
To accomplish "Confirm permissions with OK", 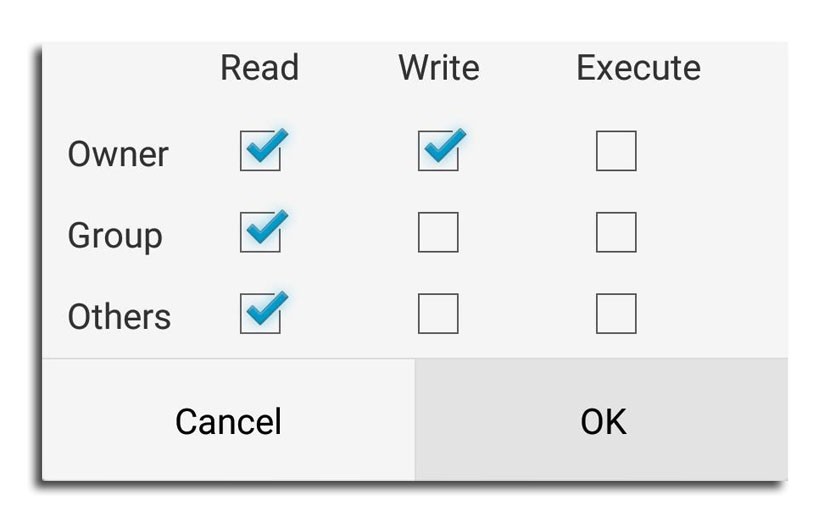I will click(x=603, y=421).
